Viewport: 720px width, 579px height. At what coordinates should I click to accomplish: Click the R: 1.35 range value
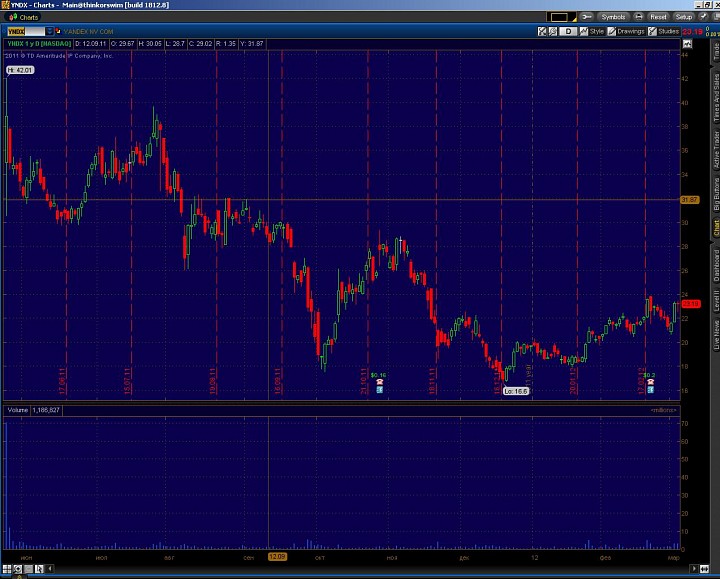tap(225, 44)
